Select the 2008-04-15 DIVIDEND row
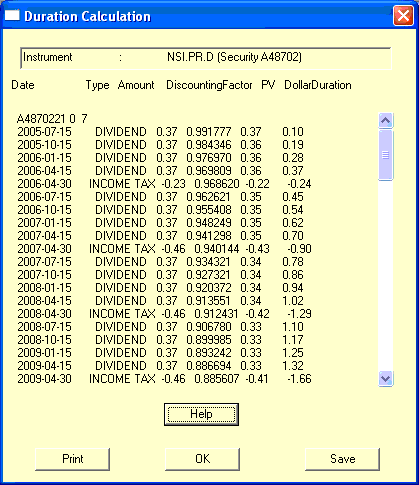This screenshot has width=419, height=485. pos(160,301)
